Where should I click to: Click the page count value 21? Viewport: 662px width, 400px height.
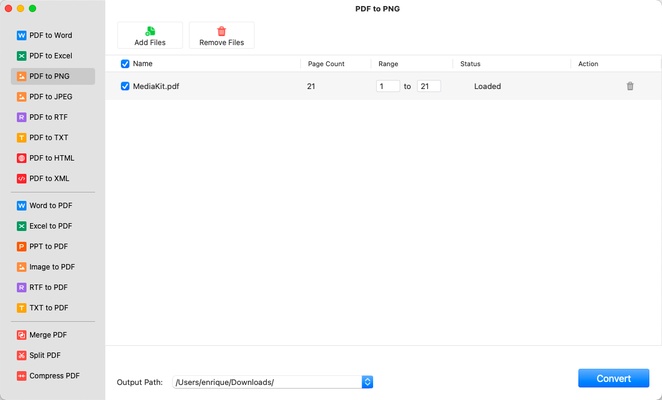tap(311, 86)
